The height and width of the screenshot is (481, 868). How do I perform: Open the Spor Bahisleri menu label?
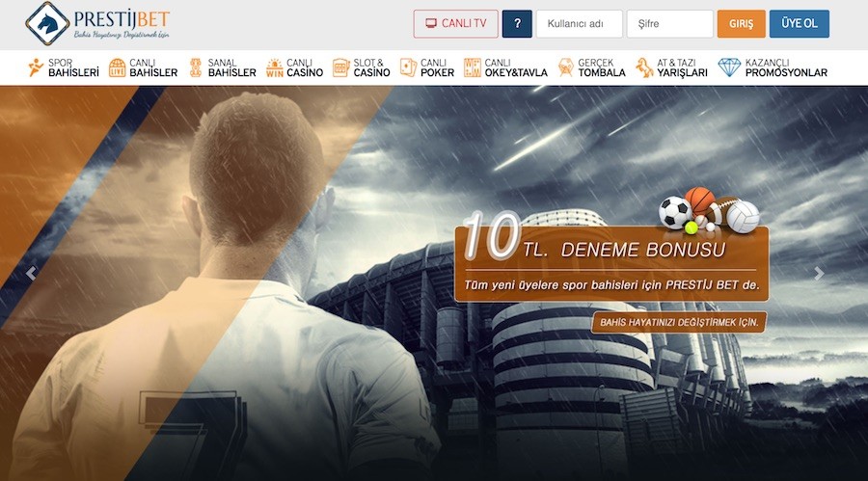tap(73, 67)
